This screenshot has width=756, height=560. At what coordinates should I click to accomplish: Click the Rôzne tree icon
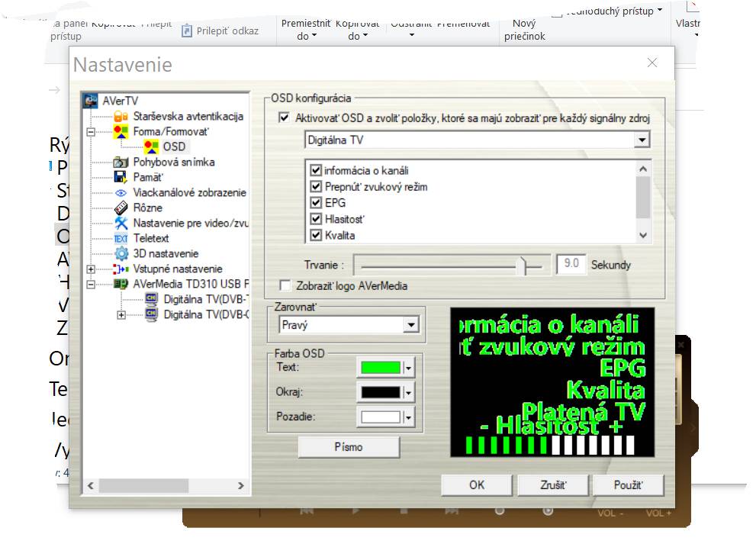tap(121, 208)
